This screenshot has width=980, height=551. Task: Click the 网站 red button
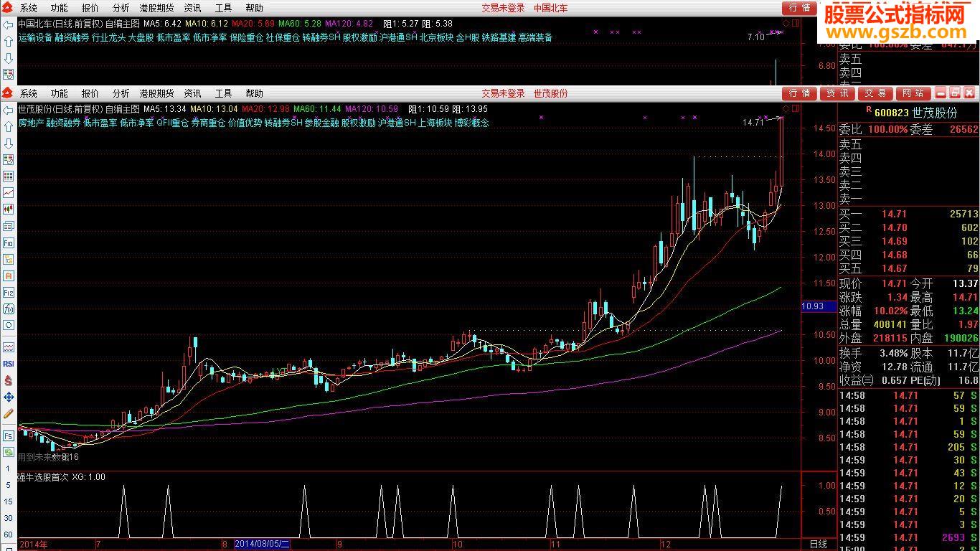pos(913,93)
